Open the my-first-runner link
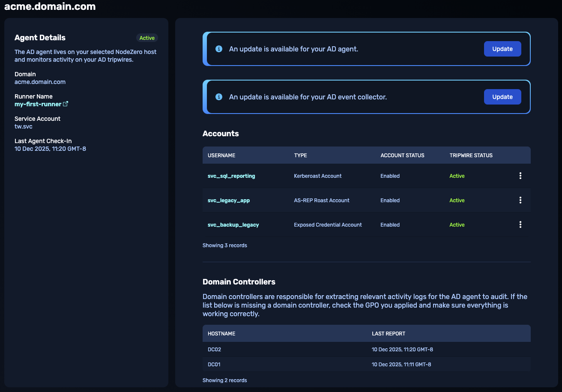The image size is (562, 392). 38,104
